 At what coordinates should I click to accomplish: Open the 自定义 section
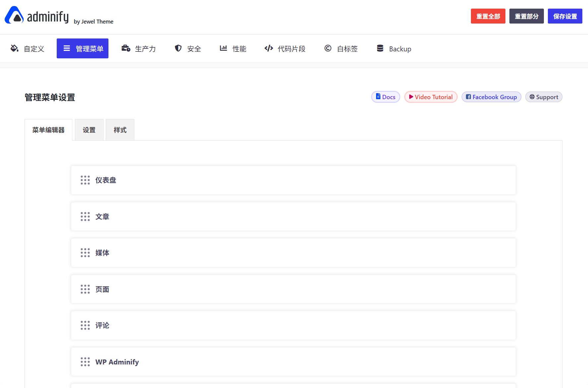click(28, 48)
